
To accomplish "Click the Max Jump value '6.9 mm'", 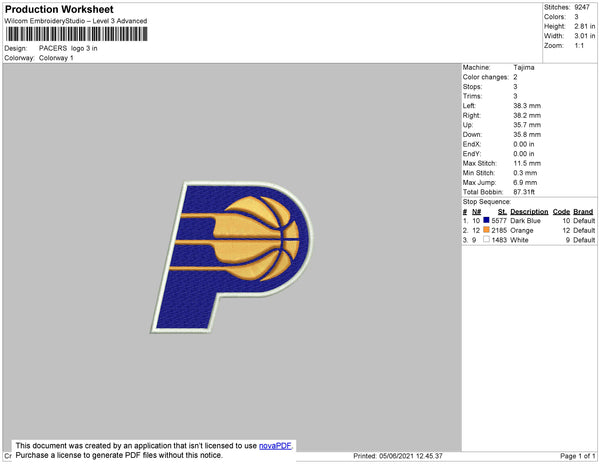I will [x=525, y=182].
